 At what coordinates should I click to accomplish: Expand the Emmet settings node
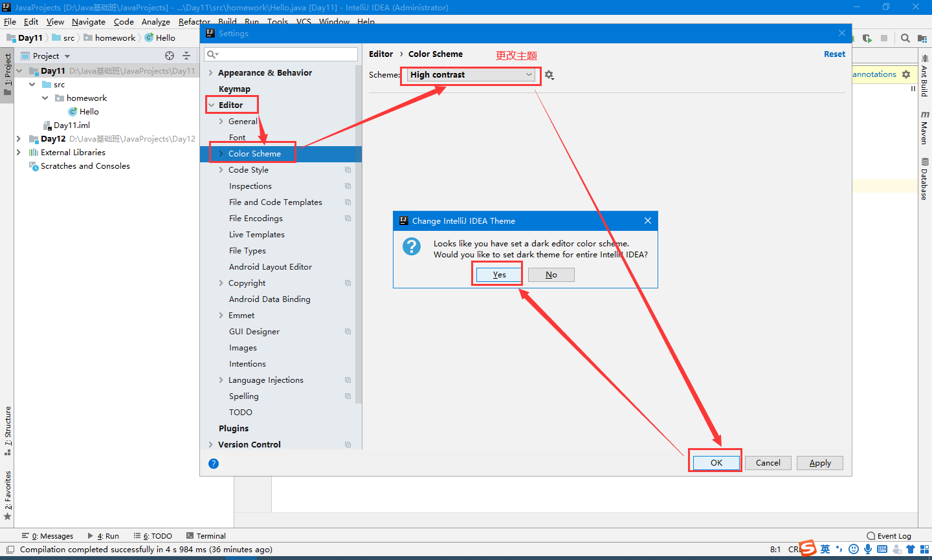[221, 315]
